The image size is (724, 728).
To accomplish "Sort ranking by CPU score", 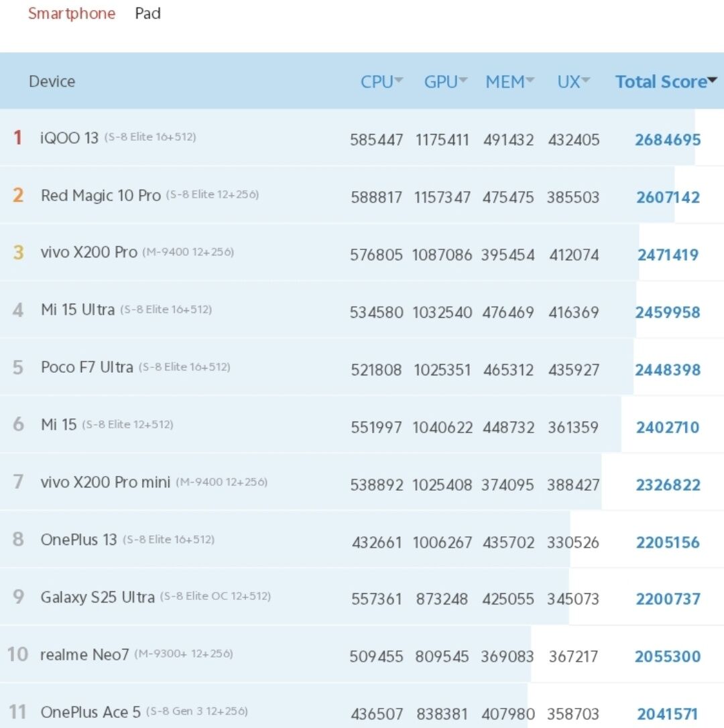I will pos(381,82).
